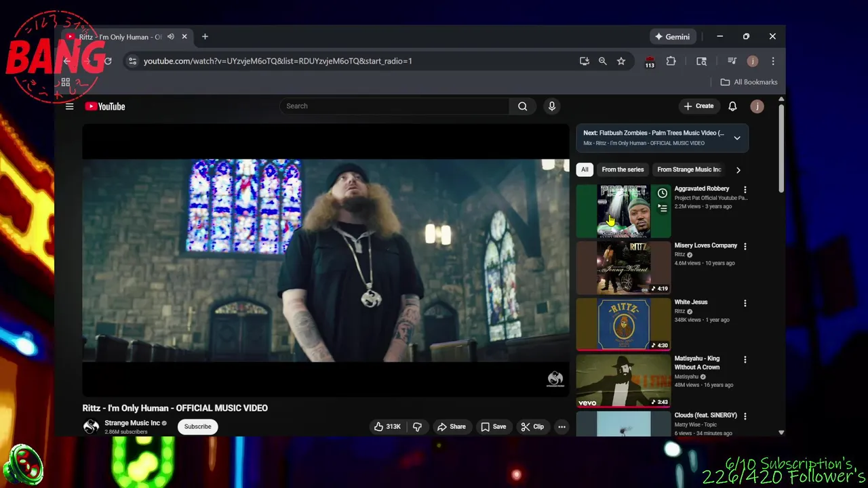Image resolution: width=868 pixels, height=488 pixels.
Task: Open the Clouds (feat. SINERGY) title
Action: coord(705,415)
